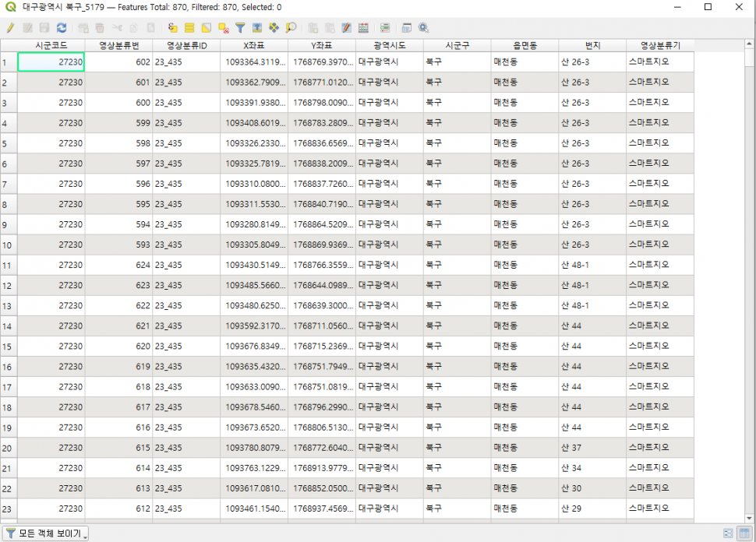756x542 pixels.
Task: Sort by the 광역시도 column header
Action: coord(390,45)
